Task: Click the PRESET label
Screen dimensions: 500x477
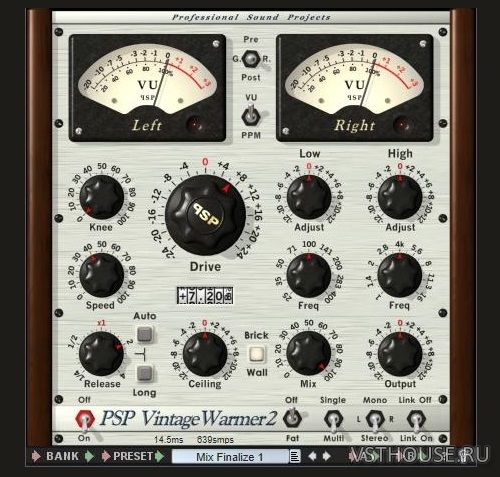Action: (133, 456)
